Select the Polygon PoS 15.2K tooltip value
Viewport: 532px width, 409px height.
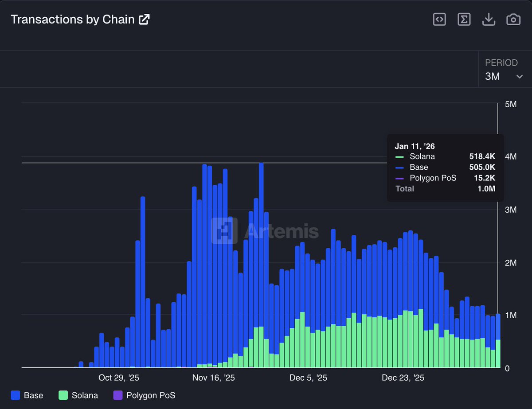[485, 178]
